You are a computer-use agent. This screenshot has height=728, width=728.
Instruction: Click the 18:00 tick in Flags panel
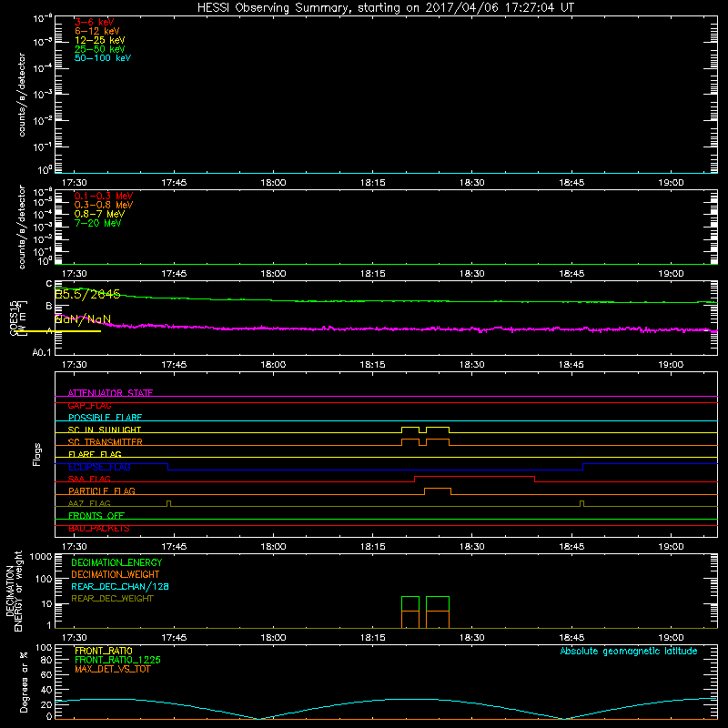click(x=273, y=547)
